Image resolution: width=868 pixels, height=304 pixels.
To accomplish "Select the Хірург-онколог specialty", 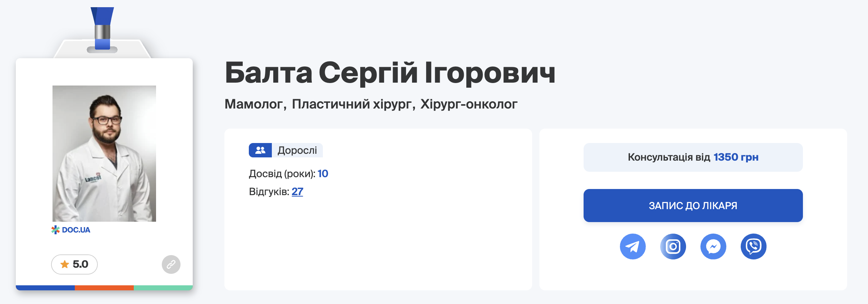I will tap(469, 104).
